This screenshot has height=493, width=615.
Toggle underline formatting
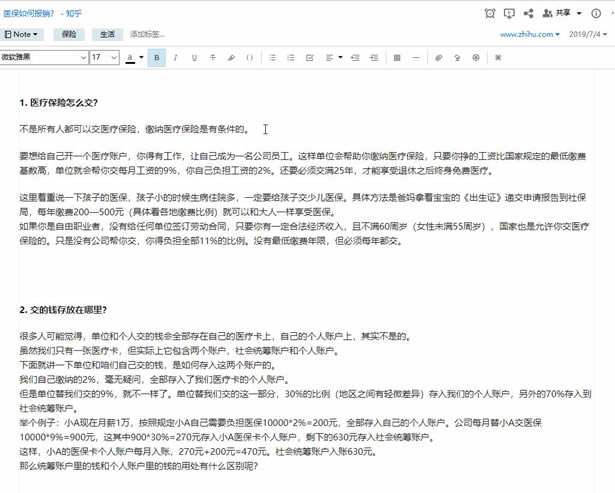pos(194,58)
